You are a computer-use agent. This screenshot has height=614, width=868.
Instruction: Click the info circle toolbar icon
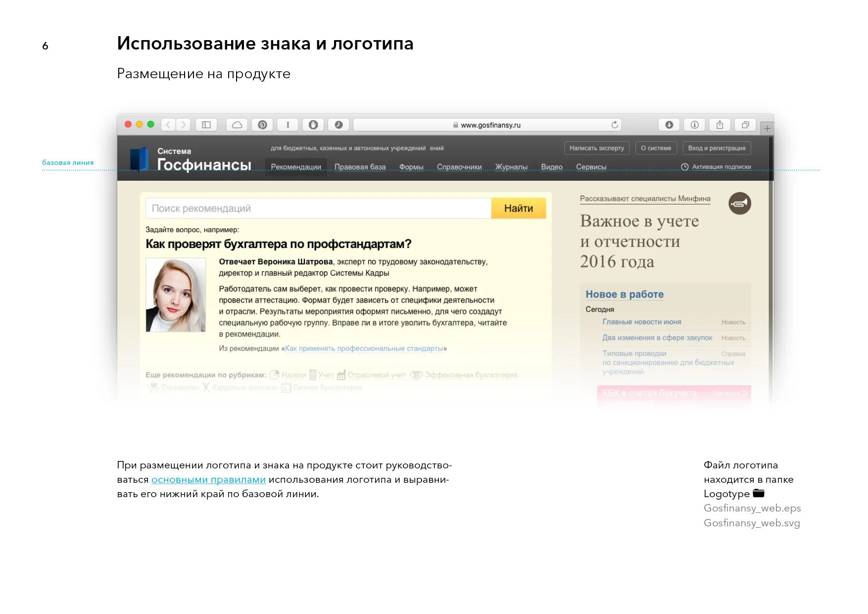(694, 125)
